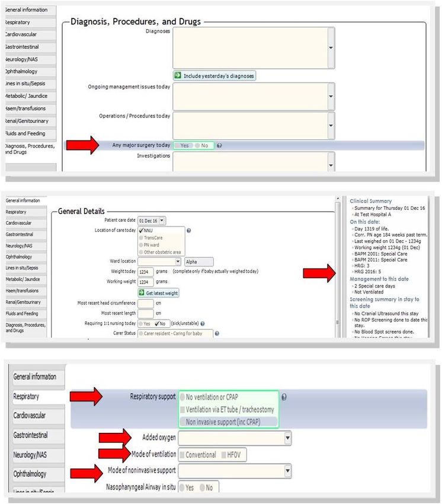Expand Ongoing management issues today dropdown
442x504 pixels.
pyautogui.click(x=331, y=97)
